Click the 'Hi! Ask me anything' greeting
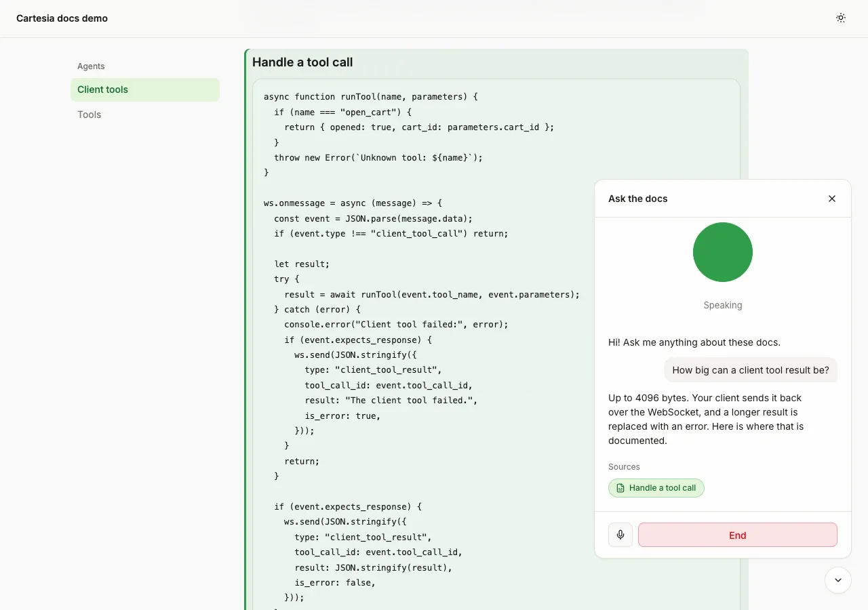Screen dimensions: 868x610 click(x=694, y=342)
